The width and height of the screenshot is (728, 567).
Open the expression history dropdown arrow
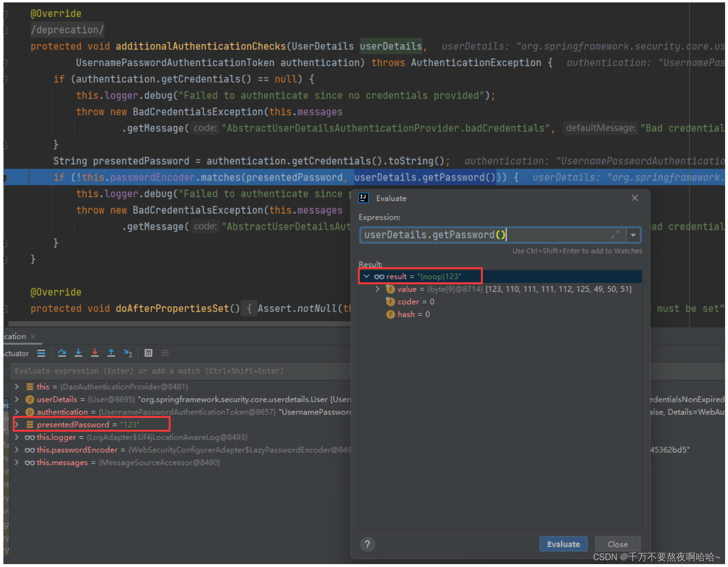tap(633, 235)
